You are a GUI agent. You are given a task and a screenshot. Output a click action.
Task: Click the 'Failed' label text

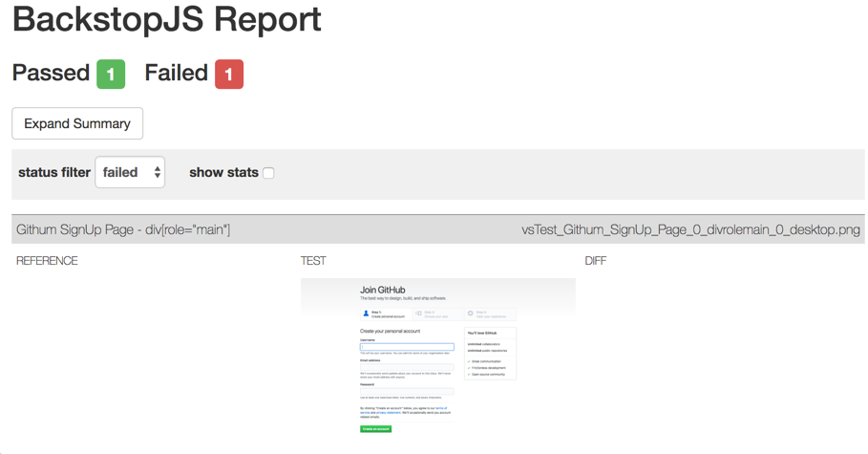point(176,73)
